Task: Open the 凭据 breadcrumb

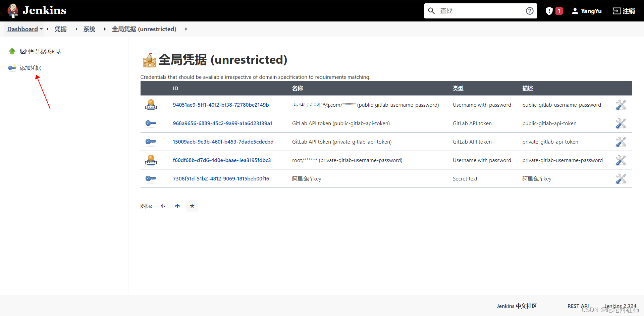Action: [61, 29]
